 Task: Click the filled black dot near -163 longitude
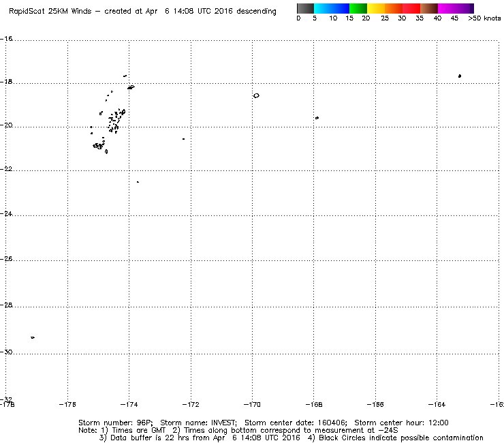pyautogui.click(x=460, y=76)
